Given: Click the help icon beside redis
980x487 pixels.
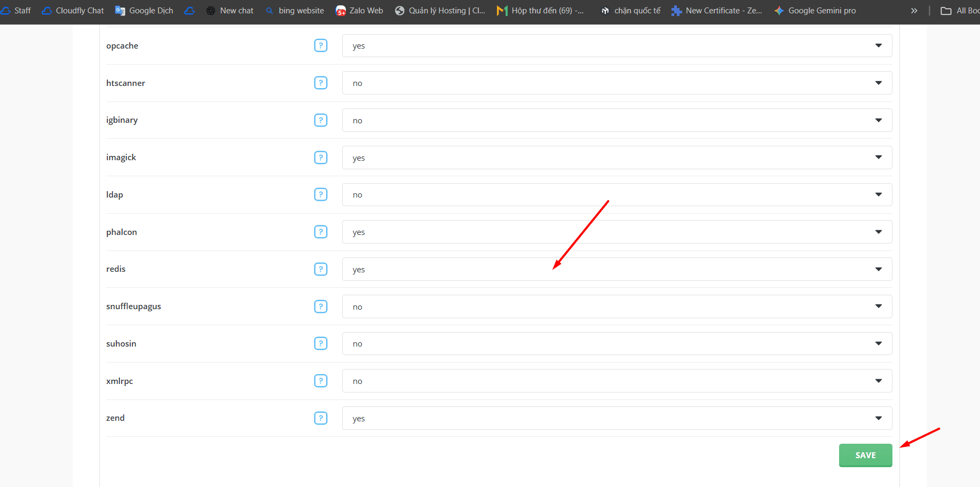Looking at the screenshot, I should [x=320, y=269].
